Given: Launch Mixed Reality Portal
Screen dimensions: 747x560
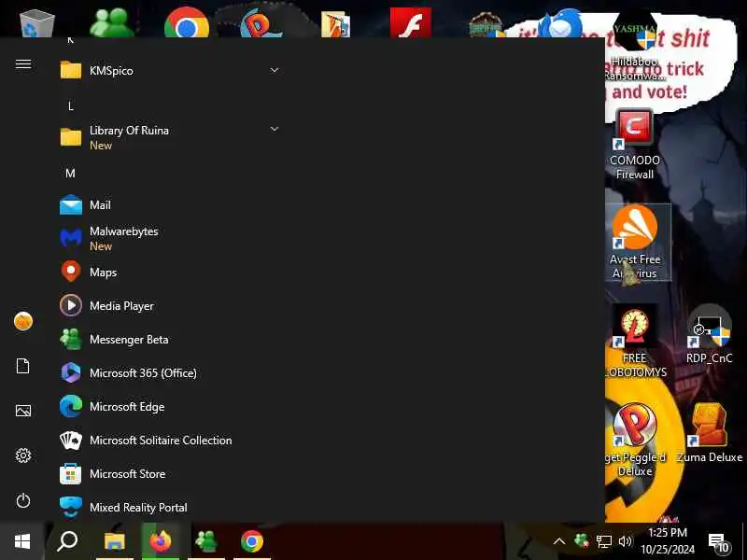Looking at the screenshot, I should click(x=169, y=507).
